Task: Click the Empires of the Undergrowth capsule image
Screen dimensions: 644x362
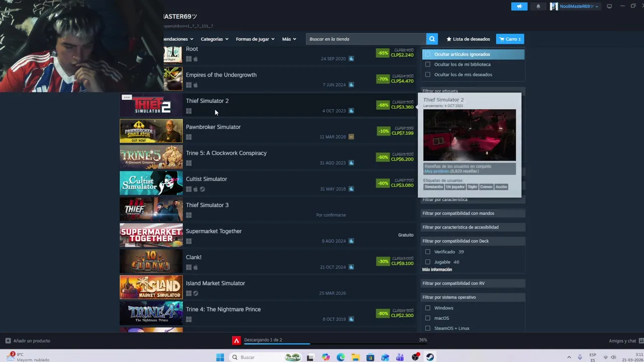Action: click(x=173, y=79)
